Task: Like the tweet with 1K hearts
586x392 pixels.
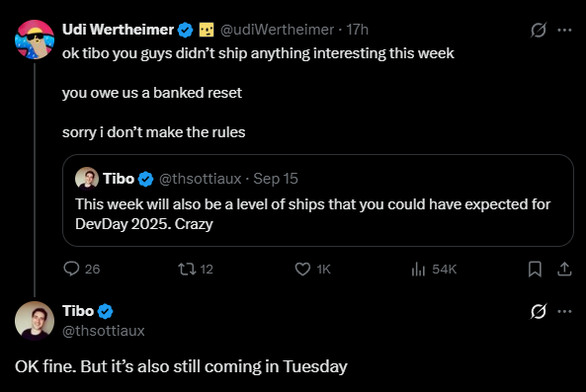Action: click(302, 269)
